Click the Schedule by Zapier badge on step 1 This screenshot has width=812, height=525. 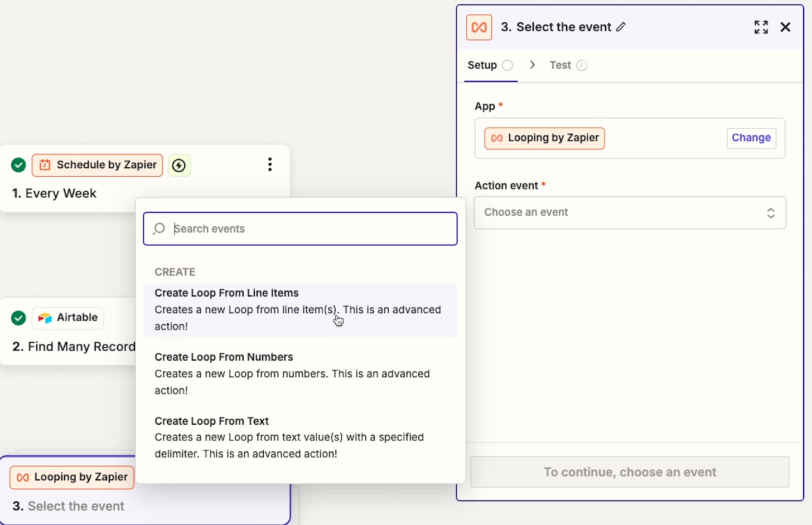tap(98, 165)
